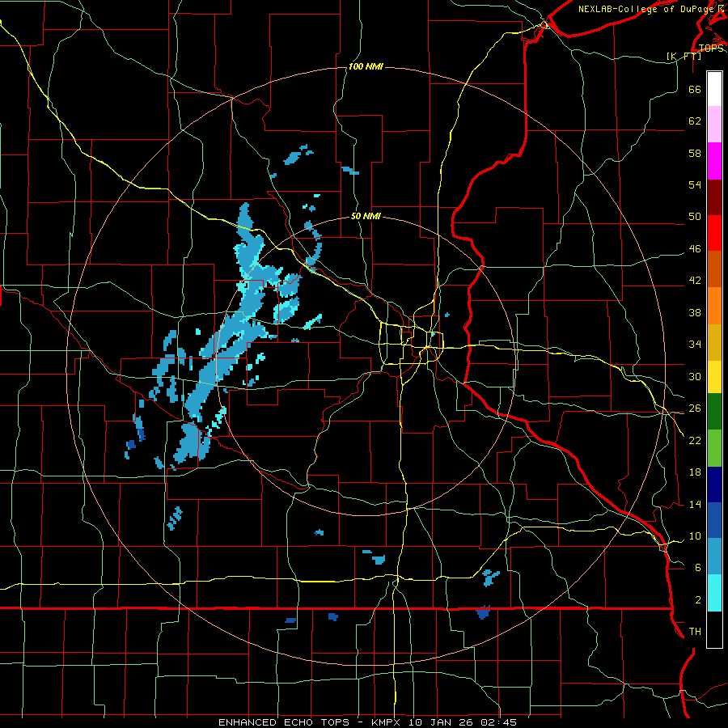Click the bright orange legend swatch

click(714, 306)
